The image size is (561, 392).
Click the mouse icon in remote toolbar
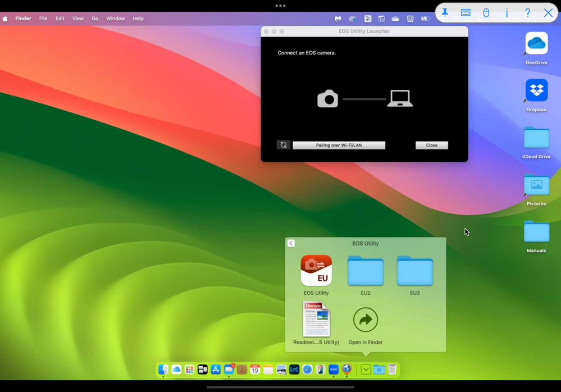[486, 13]
